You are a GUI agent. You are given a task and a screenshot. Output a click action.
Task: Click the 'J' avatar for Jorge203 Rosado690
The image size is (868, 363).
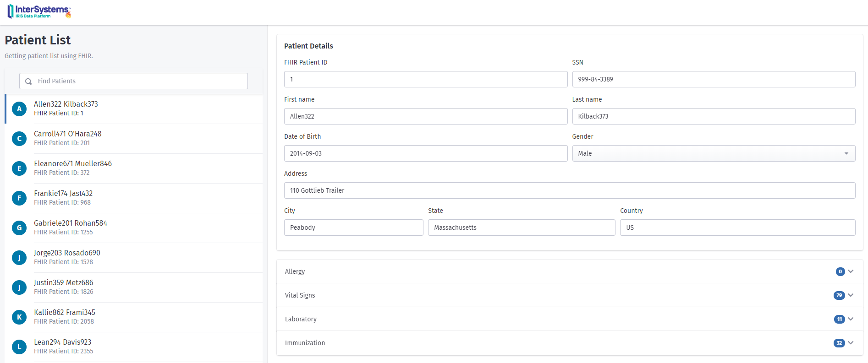pyautogui.click(x=19, y=258)
